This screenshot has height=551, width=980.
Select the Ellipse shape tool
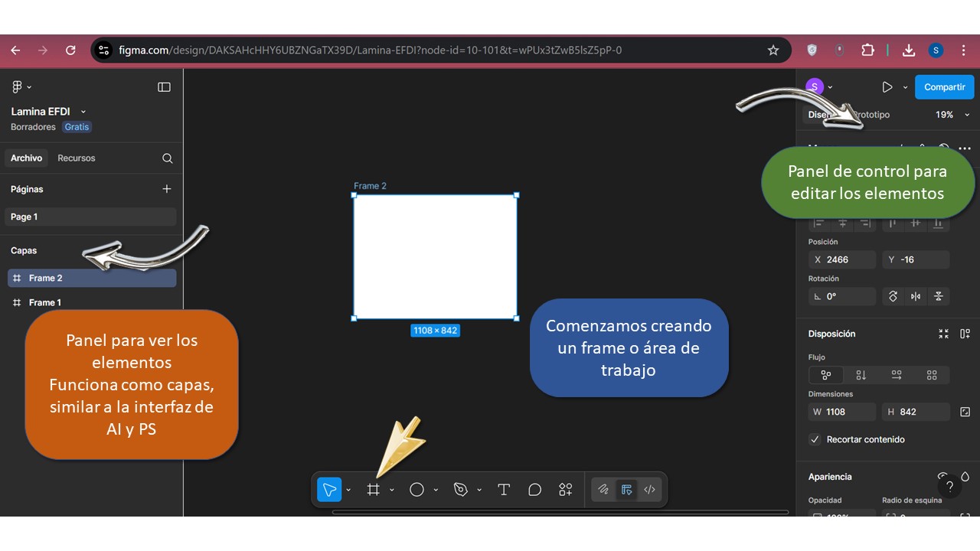[416, 490]
